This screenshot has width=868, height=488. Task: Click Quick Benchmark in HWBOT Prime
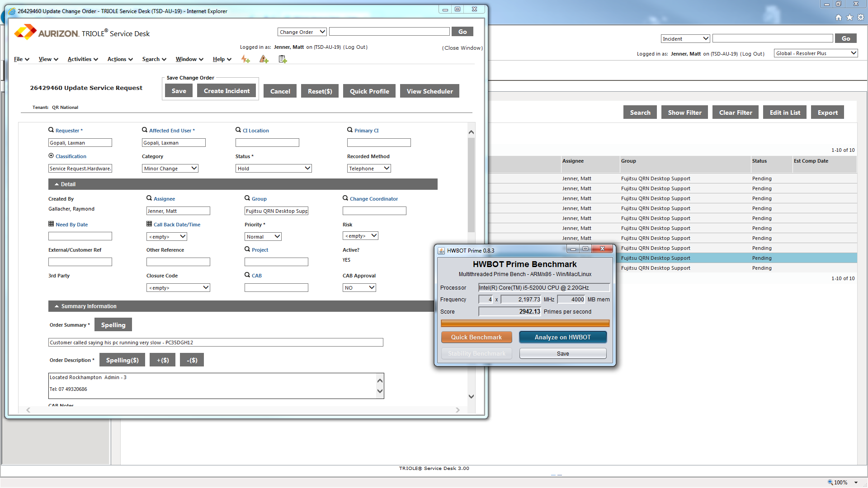click(x=476, y=337)
